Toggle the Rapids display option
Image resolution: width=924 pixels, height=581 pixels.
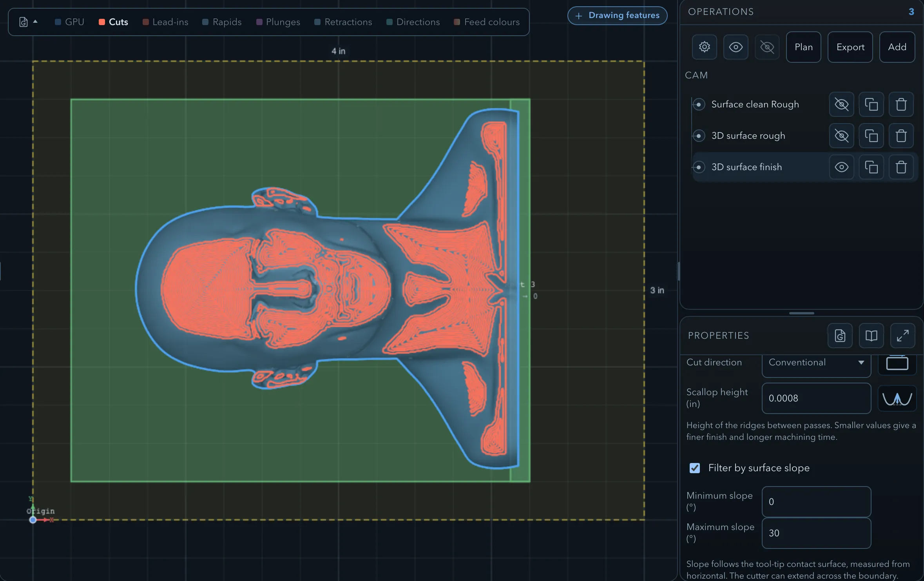(x=222, y=22)
